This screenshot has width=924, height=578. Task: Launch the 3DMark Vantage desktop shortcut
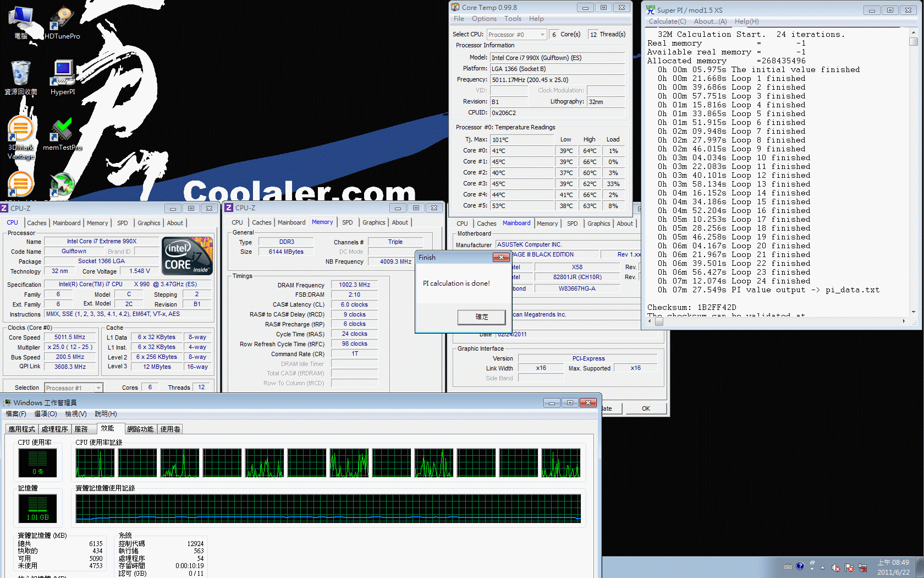tap(21, 138)
